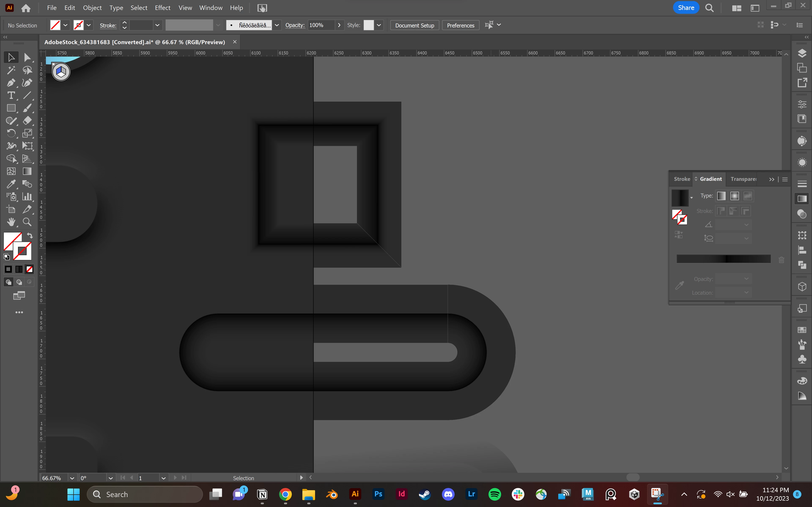The width and height of the screenshot is (812, 507).
Task: Choose the Eyedropper tool
Action: click(11, 184)
